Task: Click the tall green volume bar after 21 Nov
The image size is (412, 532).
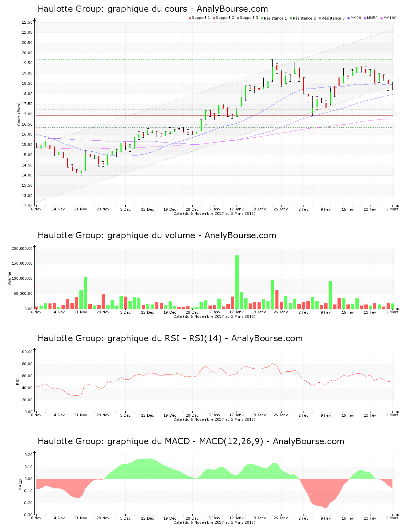Action: [85, 293]
